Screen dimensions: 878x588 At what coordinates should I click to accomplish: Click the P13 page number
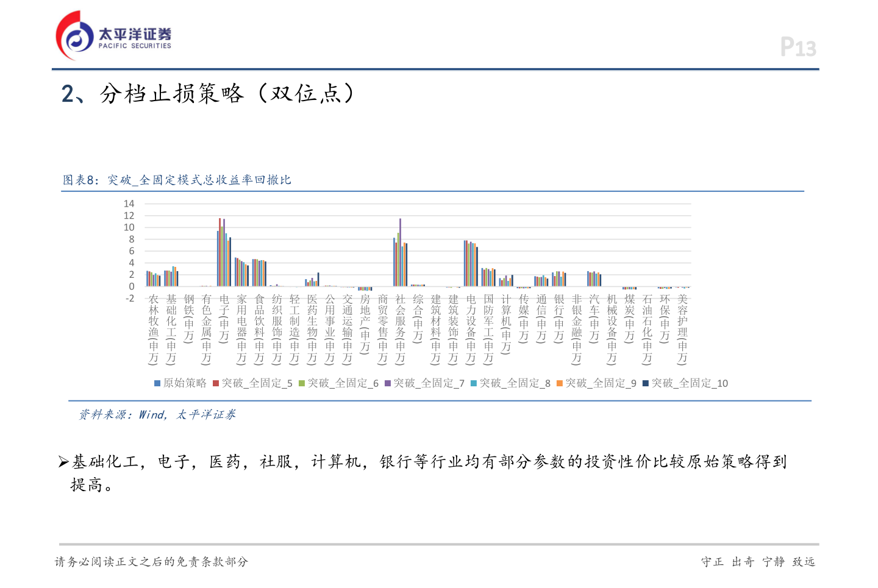pos(798,46)
